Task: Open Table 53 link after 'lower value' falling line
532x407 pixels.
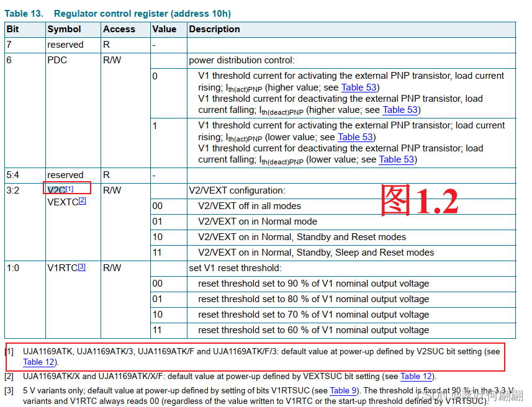Action: point(397,159)
